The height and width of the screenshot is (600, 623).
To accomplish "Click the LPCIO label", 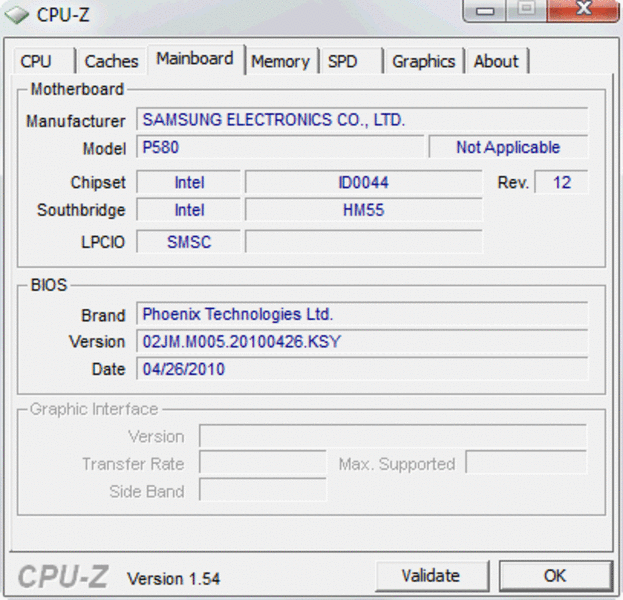I will point(103,242).
